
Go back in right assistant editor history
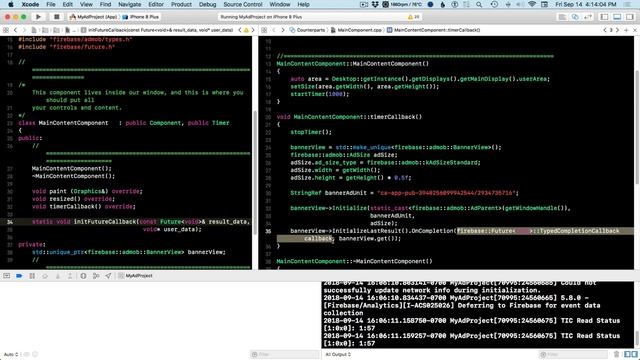(274, 30)
